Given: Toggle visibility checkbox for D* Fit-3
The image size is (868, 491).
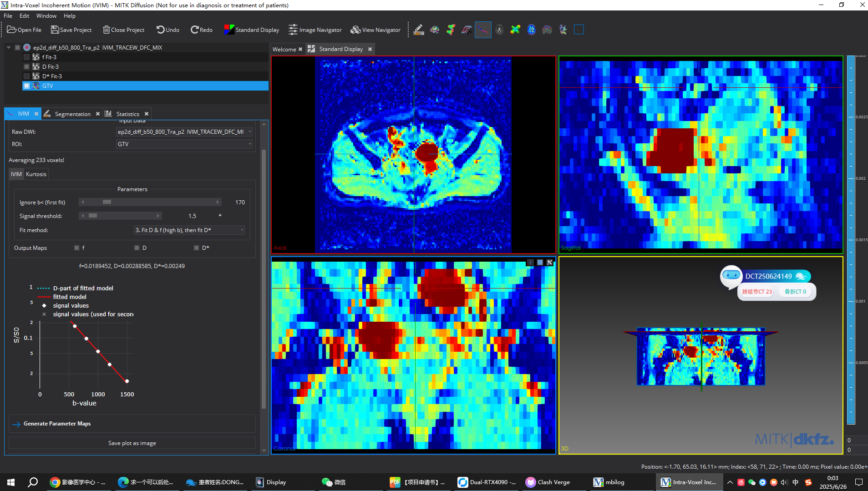Looking at the screenshot, I should pos(27,76).
